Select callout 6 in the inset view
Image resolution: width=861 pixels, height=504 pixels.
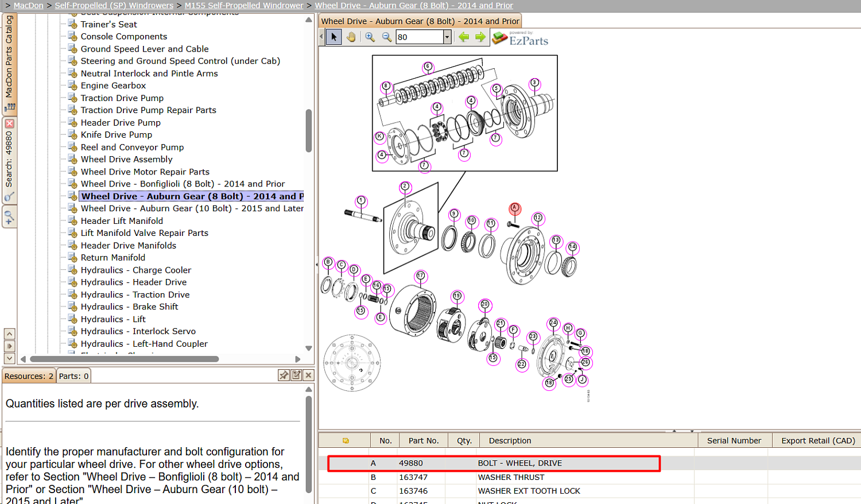tap(428, 67)
